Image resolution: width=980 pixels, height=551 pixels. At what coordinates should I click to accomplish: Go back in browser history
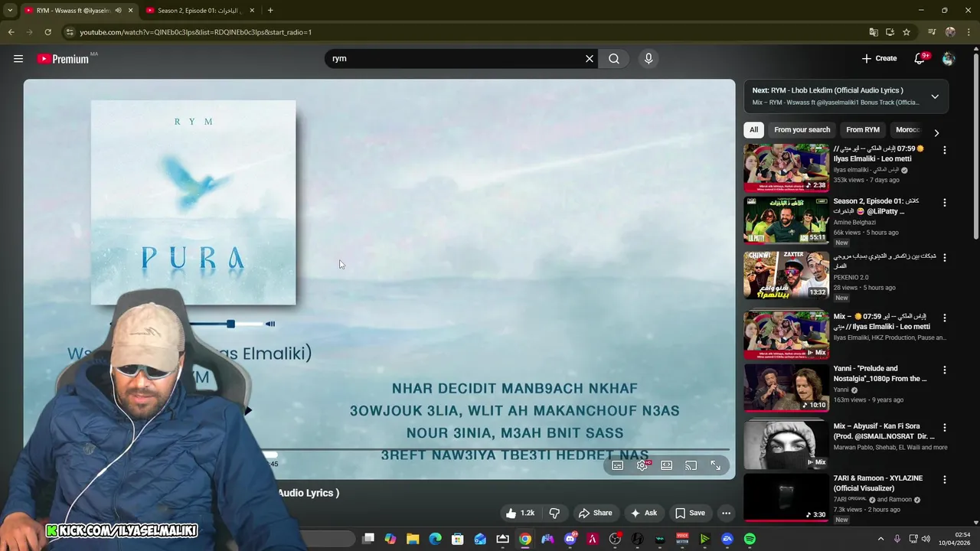pyautogui.click(x=11, y=32)
